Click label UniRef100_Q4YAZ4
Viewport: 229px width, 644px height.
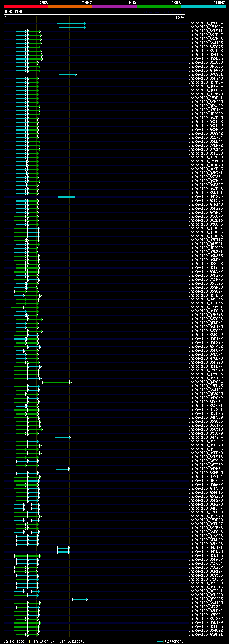coord(205,382)
